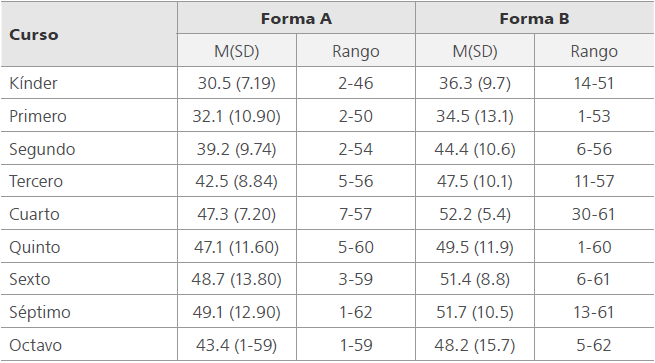Screen dimensions: 655x363
Task: Click the Kínder row label
Action: 33,83
